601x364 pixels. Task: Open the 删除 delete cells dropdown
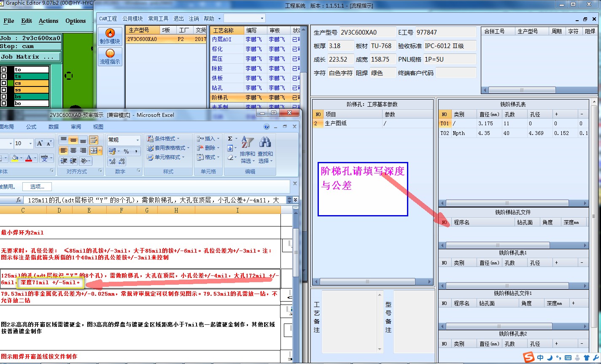pos(208,148)
